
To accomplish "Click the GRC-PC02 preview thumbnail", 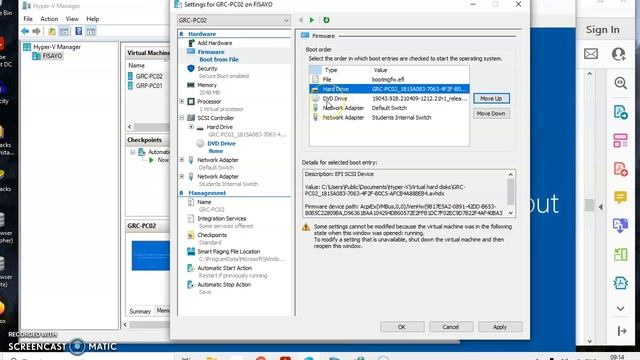I will pos(150,256).
